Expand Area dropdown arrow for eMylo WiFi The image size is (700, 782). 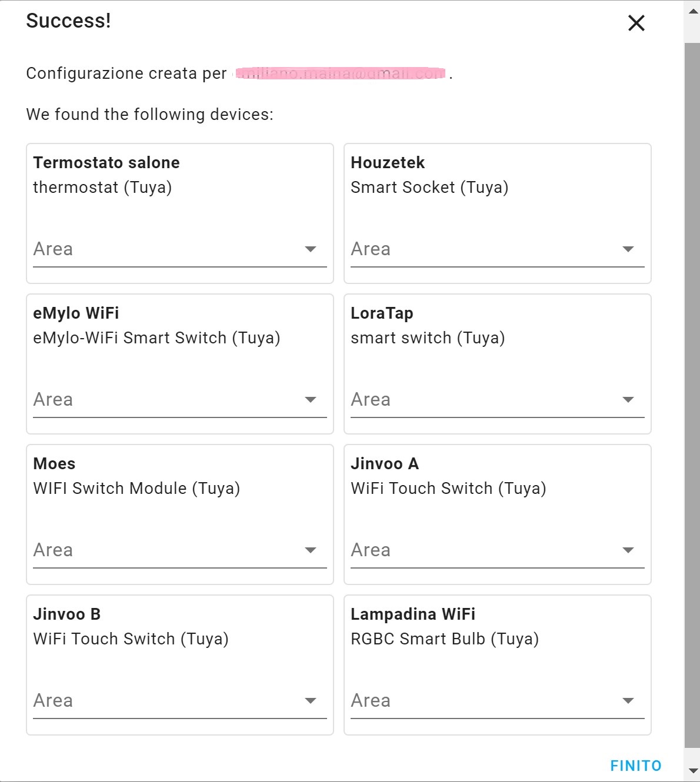click(x=311, y=400)
